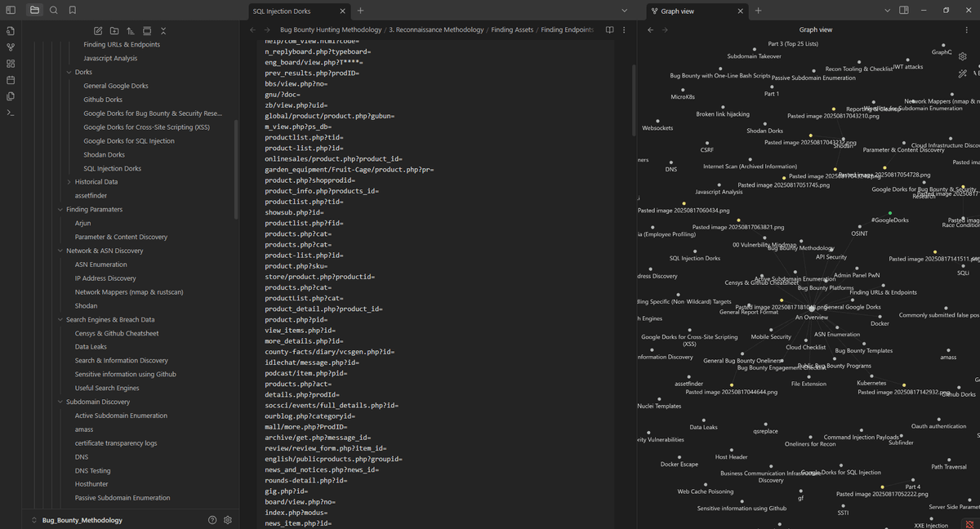Collapse the Dorks folder

(x=69, y=72)
